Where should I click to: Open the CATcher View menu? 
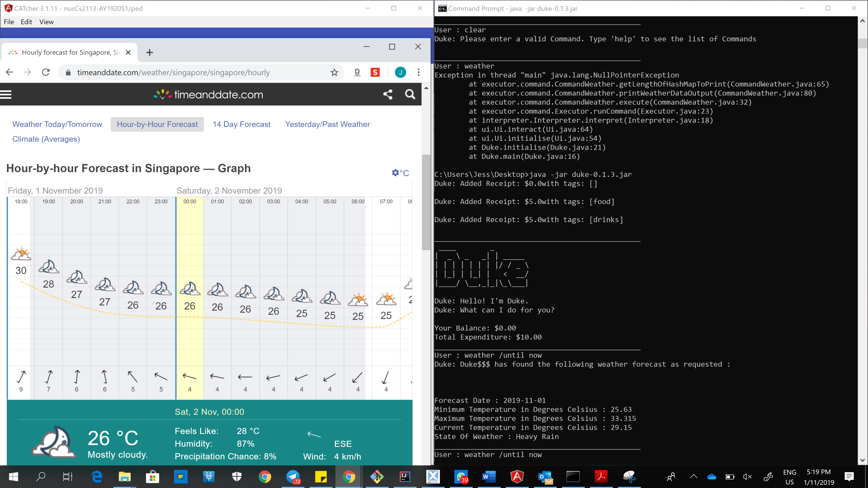tap(46, 22)
